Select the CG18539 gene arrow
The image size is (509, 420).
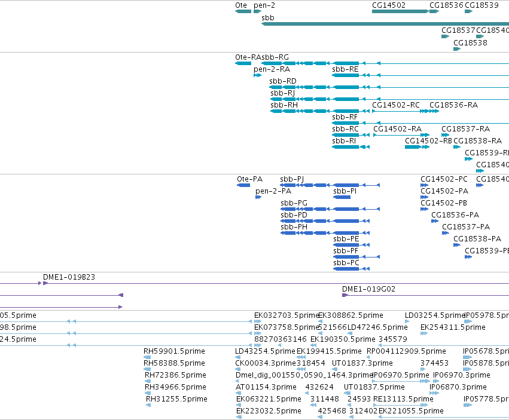click(x=469, y=11)
